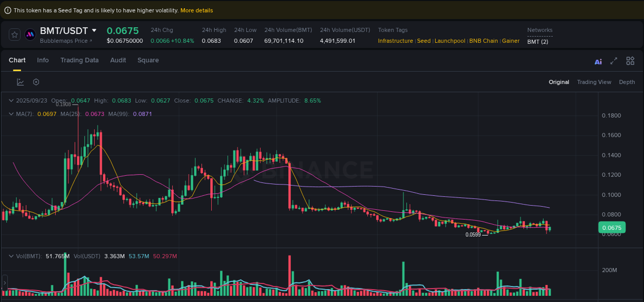Collapse the MA indicators row chevron

coord(11,114)
